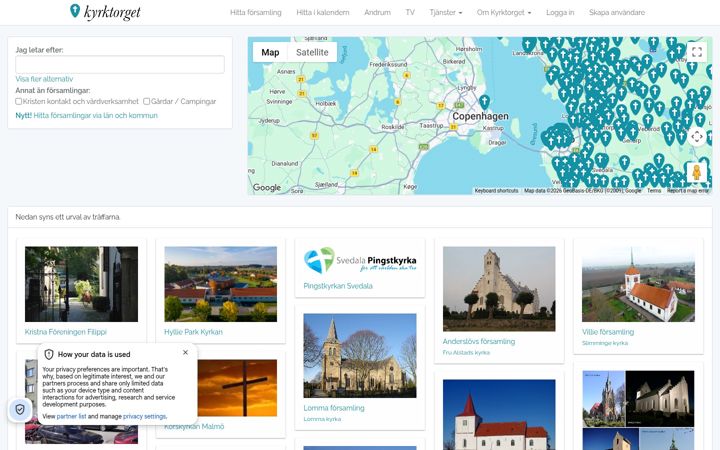Open Hyllie Park Kyrkan link
The width and height of the screenshot is (720, 450).
[193, 332]
